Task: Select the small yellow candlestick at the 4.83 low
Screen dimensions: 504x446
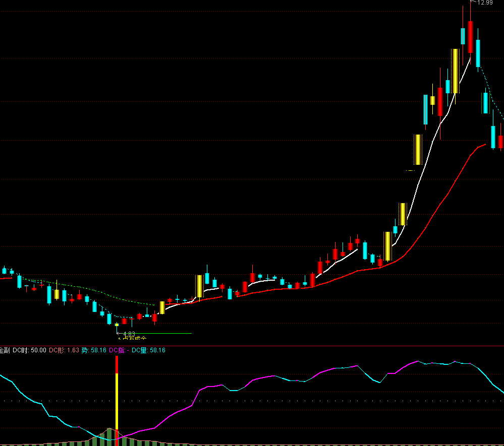Action: [x=117, y=325]
